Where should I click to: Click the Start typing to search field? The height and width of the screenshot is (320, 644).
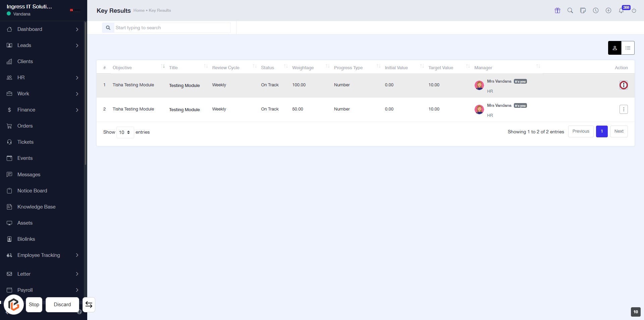pos(172,28)
